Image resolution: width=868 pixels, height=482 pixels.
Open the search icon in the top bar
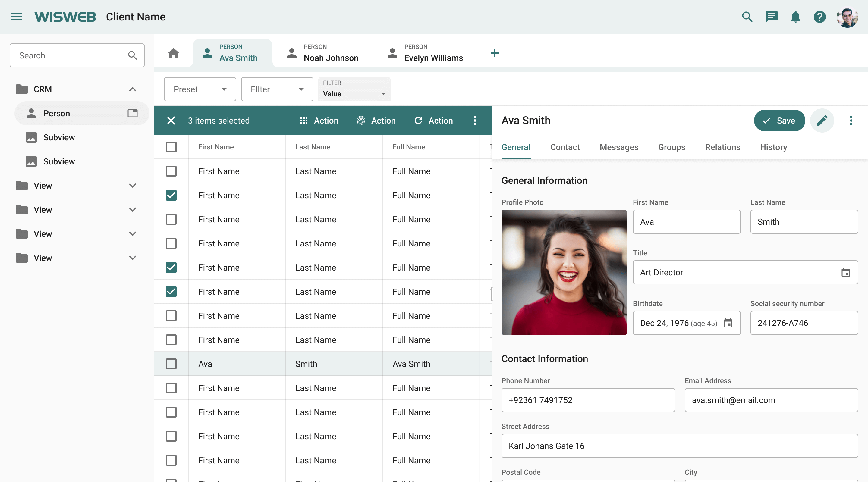[x=747, y=17]
